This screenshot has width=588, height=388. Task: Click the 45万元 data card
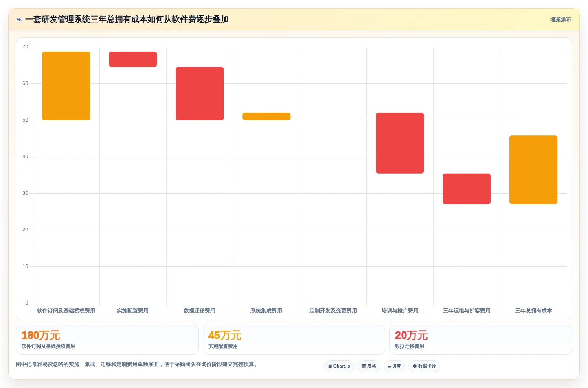[x=294, y=340]
